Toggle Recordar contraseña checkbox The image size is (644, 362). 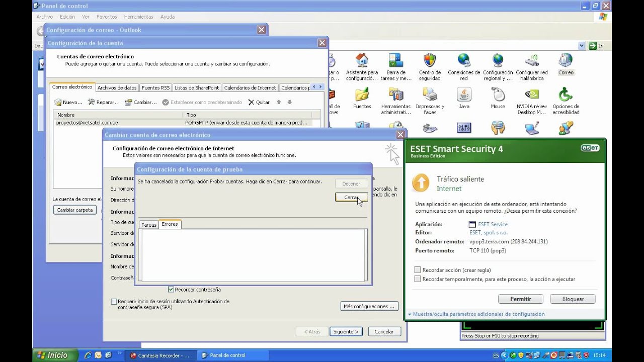[x=171, y=290]
